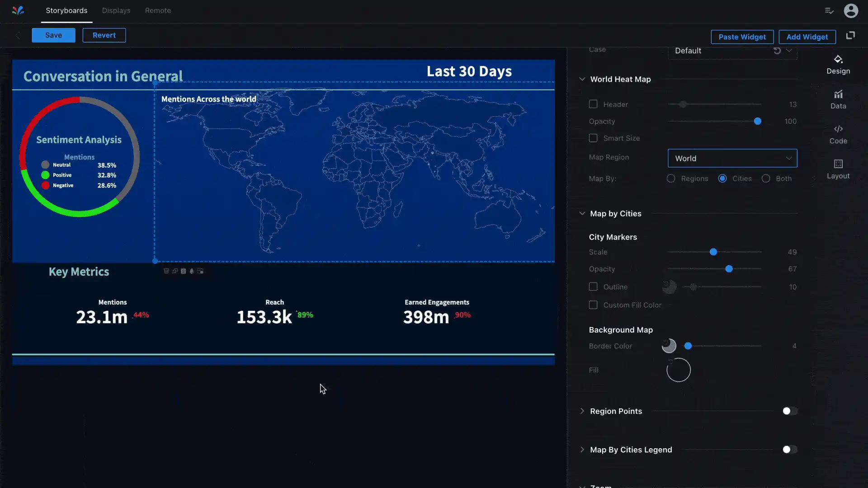Image resolution: width=868 pixels, height=488 pixels.
Task: Toggle the Region Points switch
Action: pyautogui.click(x=789, y=411)
